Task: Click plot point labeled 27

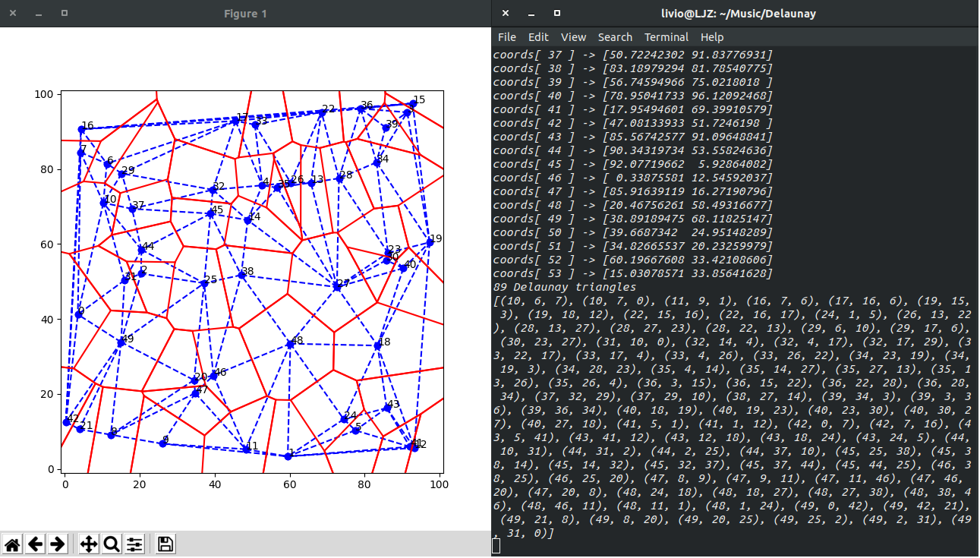Action: 337,286
